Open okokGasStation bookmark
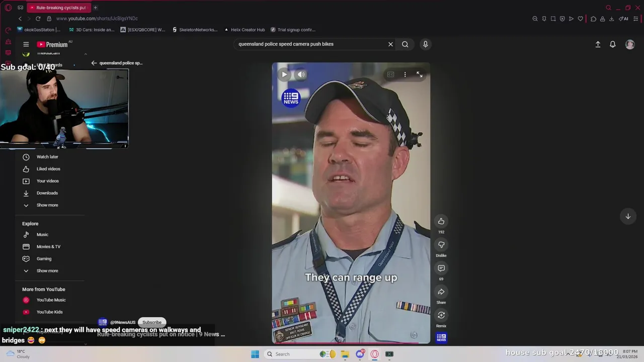The image size is (644, 362). tap(39, 30)
